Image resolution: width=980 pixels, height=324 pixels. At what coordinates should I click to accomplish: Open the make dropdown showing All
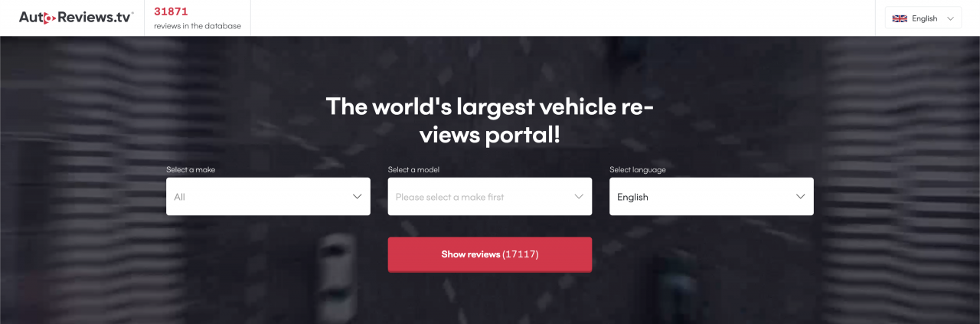(268, 197)
